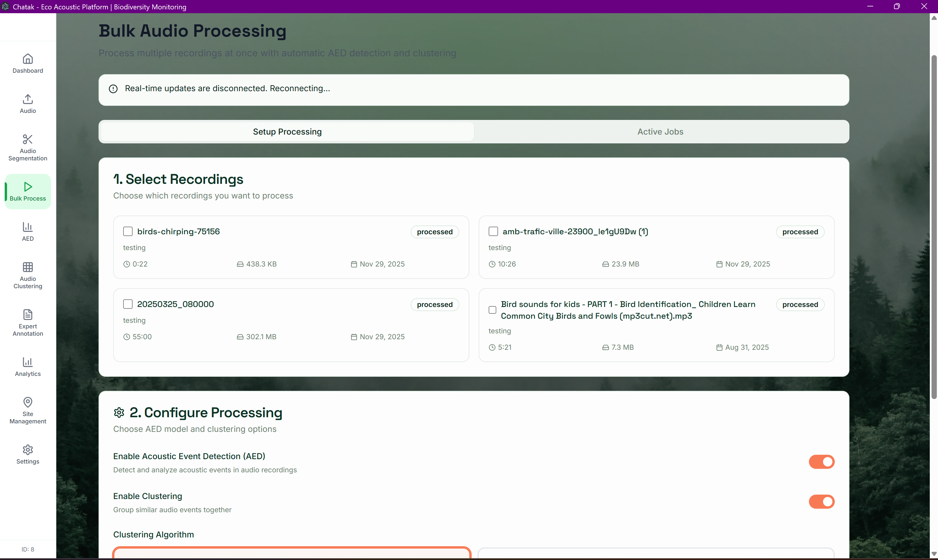Screen dimensions: 938x560
Task: Select amb-trafic-ville recording checkbox
Action: point(493,231)
